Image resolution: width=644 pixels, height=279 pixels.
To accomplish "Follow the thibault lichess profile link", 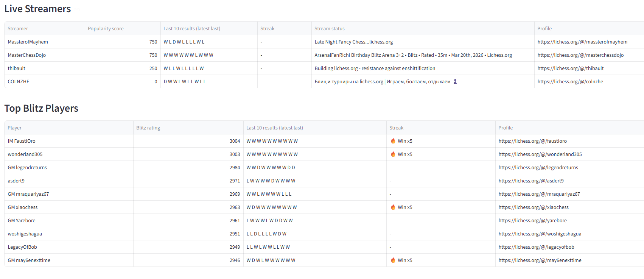I will (570, 68).
